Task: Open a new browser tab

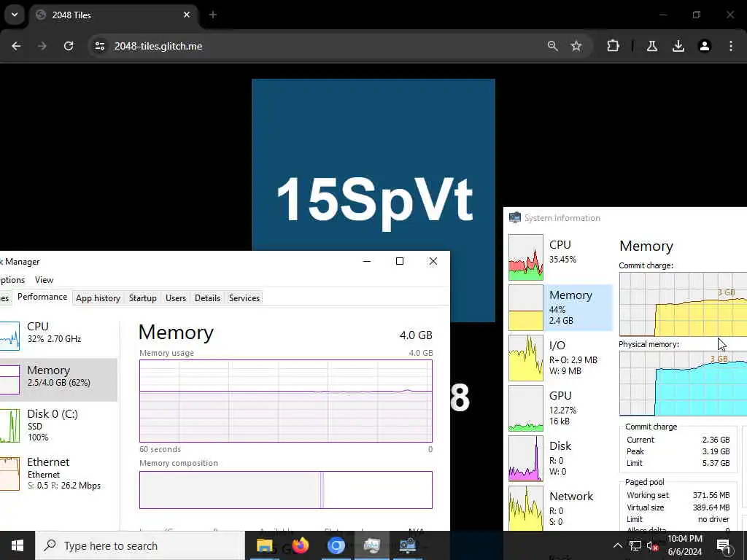Action: pos(213,15)
